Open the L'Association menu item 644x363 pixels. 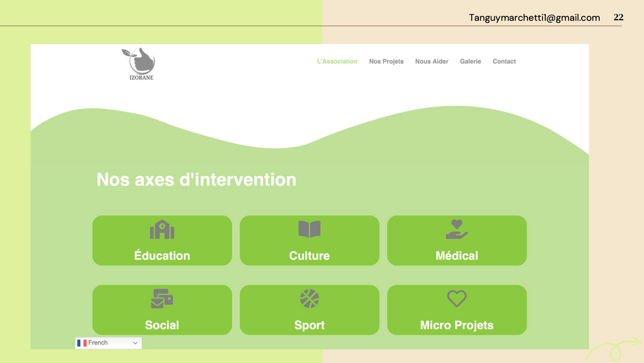(337, 61)
